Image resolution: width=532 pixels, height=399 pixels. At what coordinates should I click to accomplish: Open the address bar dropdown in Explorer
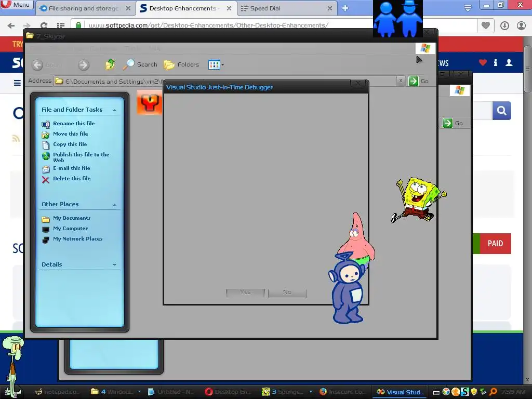click(401, 81)
